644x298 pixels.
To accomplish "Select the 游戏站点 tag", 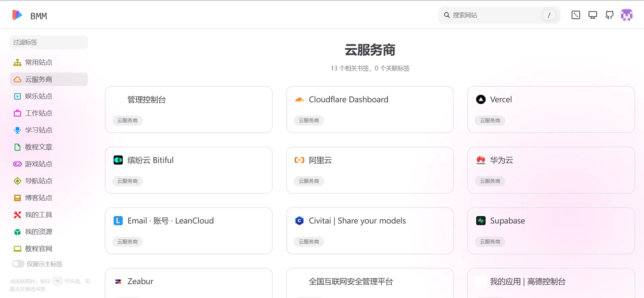I will point(49,164).
